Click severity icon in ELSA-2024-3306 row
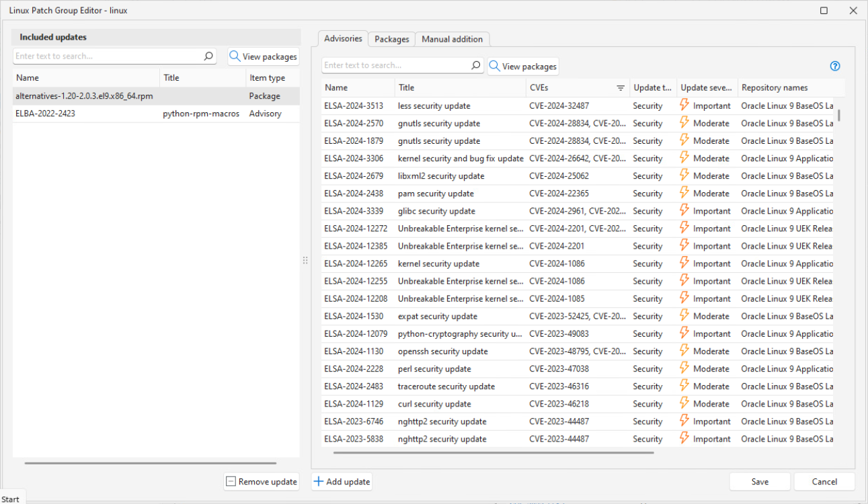This screenshot has width=868, height=504. [684, 157]
